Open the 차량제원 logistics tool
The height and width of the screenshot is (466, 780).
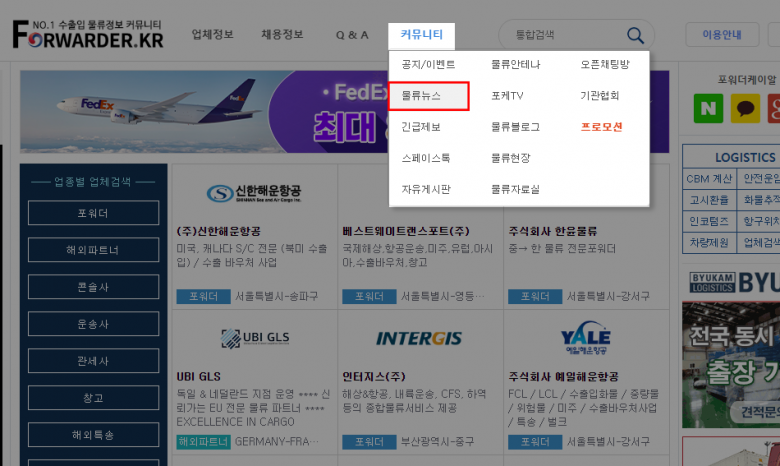709,243
